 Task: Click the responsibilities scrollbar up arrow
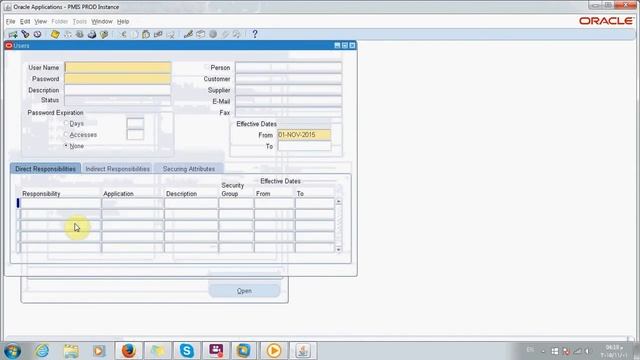pos(338,202)
